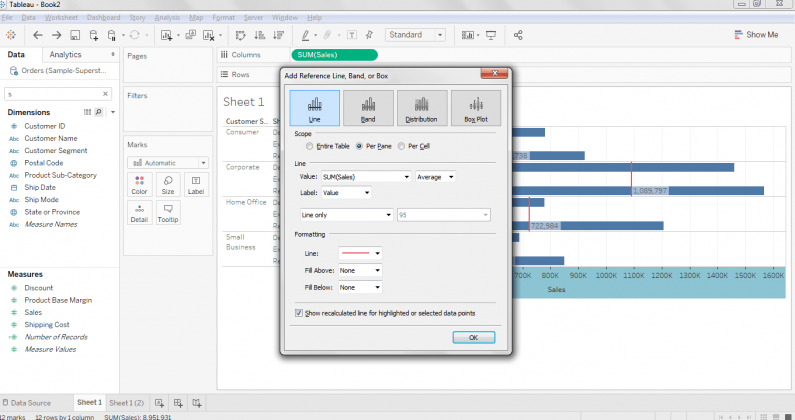Choose the Distribution reference type
This screenshot has width=795, height=420.
click(422, 108)
